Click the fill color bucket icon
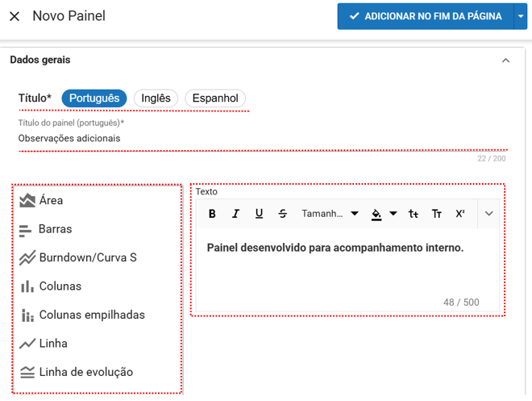Screen dimensions: 532x401 click(x=376, y=214)
